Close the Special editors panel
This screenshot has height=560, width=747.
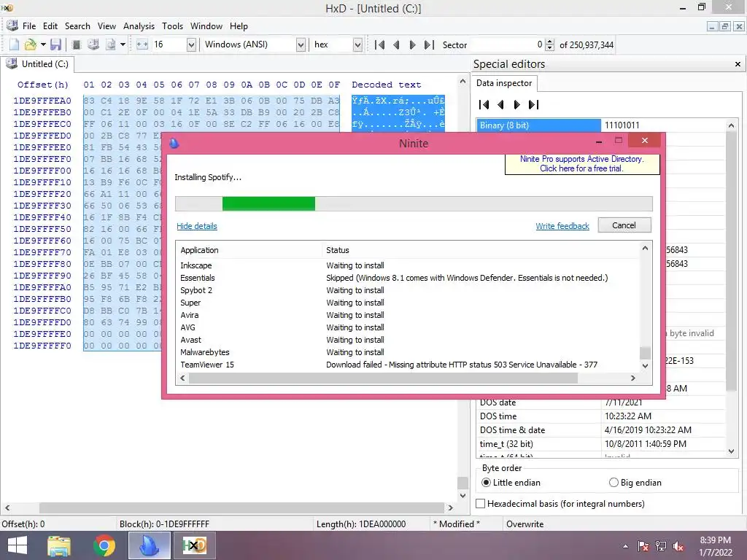(738, 64)
